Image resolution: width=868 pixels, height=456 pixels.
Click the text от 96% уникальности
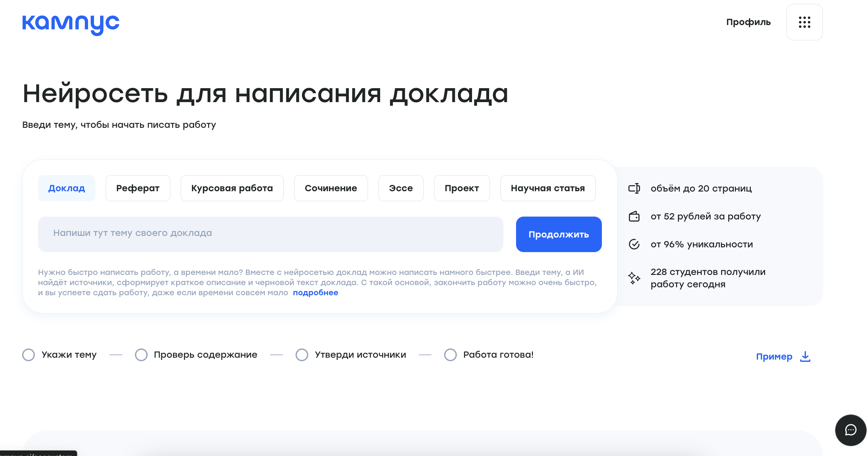(702, 244)
